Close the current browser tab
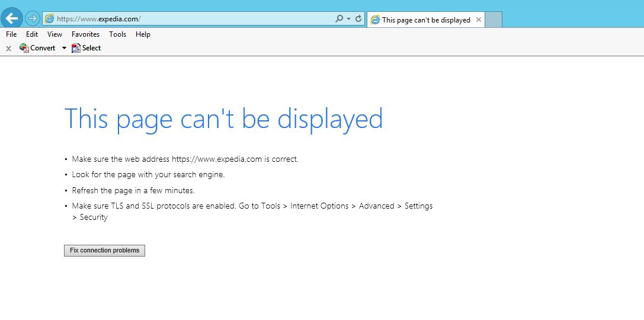Screen dimensions: 644x320 click(x=479, y=20)
